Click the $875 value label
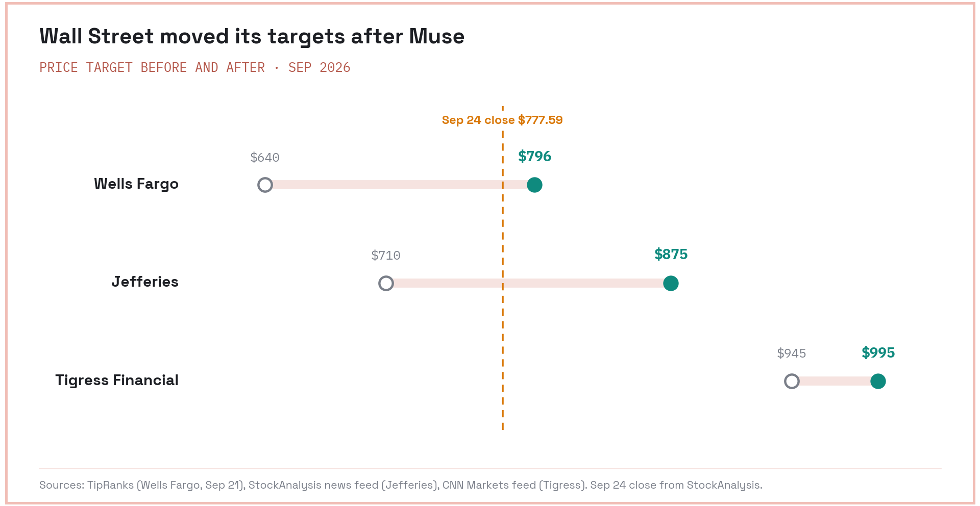The height and width of the screenshot is (506, 980). 671,254
